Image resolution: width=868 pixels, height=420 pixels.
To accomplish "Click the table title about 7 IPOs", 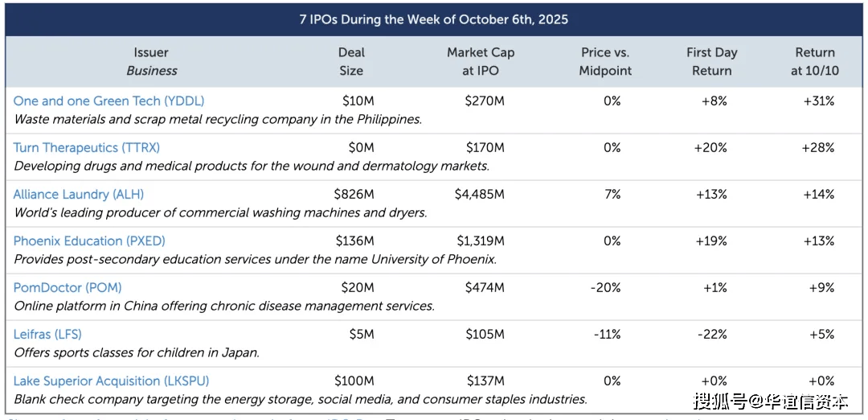I will (434, 19).
